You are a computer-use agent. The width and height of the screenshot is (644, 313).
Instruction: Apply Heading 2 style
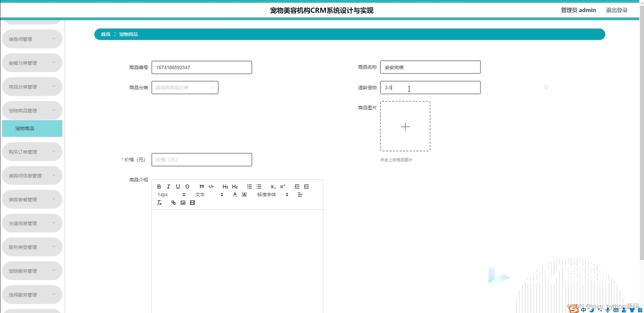[235, 186]
